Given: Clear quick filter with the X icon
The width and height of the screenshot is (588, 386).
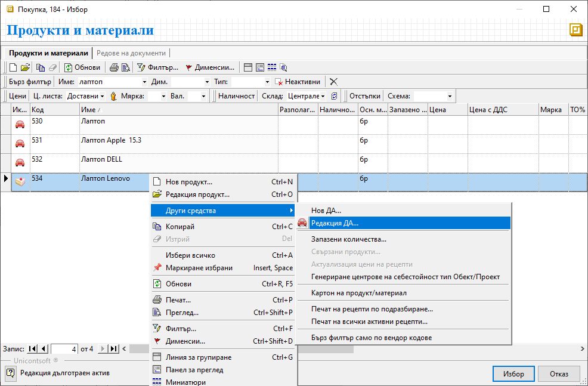Looking at the screenshot, I should tap(333, 82).
